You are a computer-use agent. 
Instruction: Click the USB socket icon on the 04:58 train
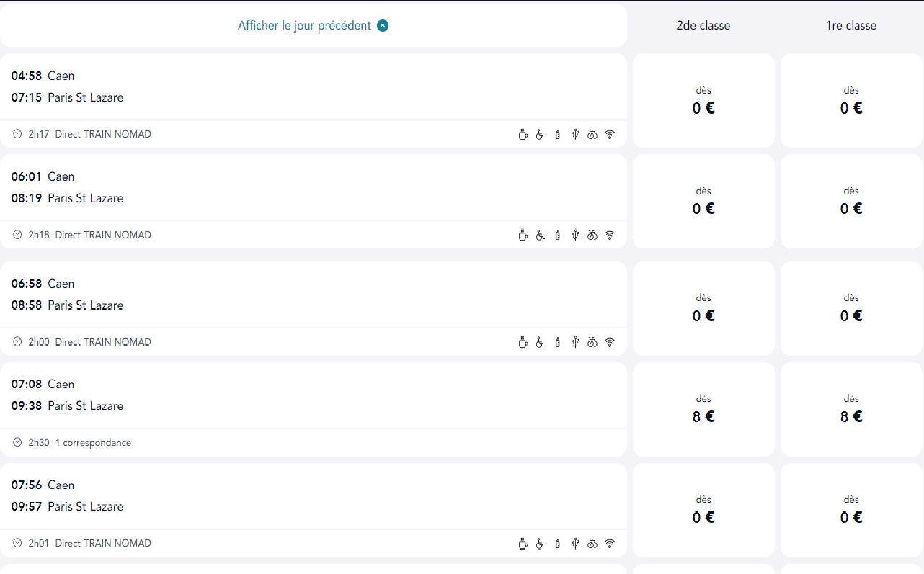click(x=575, y=134)
